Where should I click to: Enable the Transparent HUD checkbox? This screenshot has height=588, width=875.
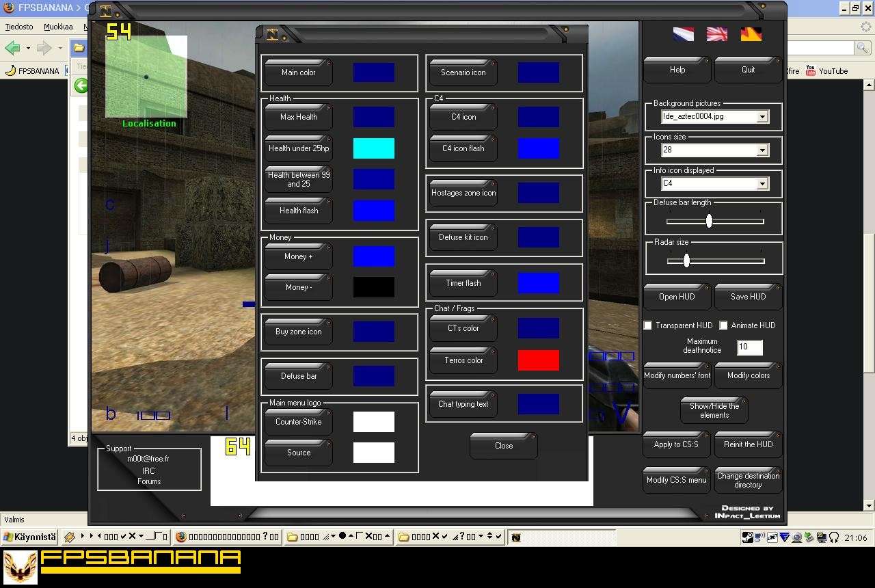pyautogui.click(x=647, y=325)
